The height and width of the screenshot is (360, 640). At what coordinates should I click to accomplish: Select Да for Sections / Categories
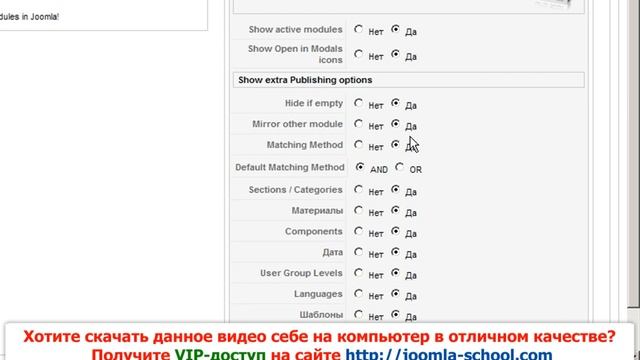click(395, 189)
